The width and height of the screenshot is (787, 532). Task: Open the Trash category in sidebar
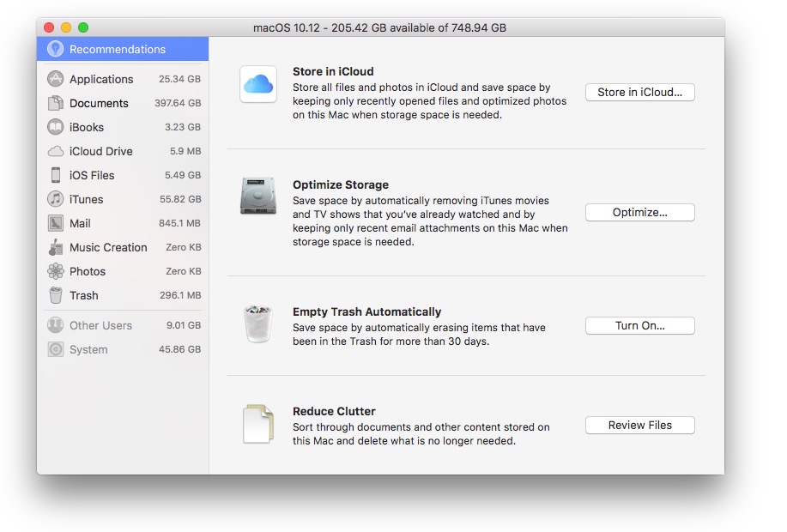pos(83,295)
